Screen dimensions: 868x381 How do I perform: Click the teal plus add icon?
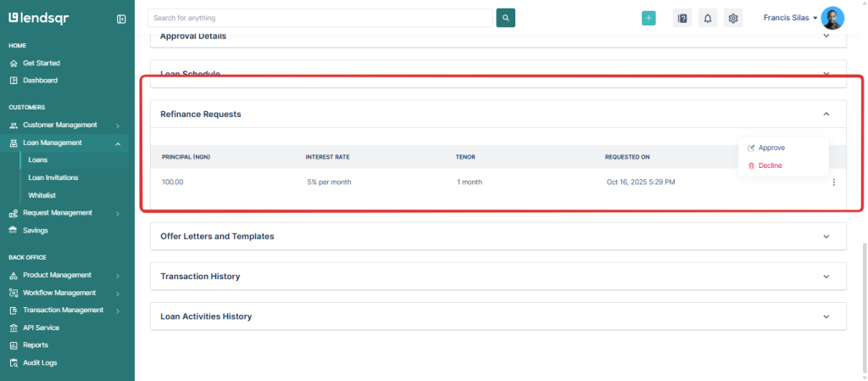click(648, 18)
